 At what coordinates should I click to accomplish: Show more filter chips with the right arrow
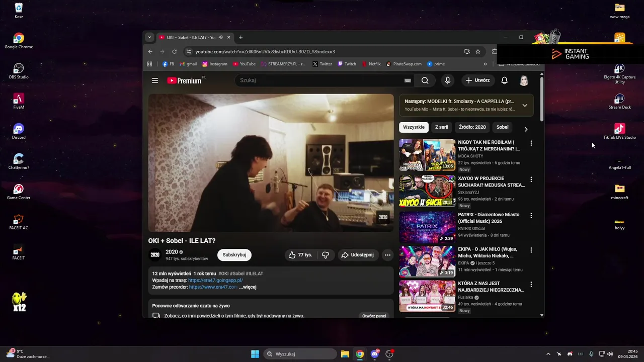pyautogui.click(x=526, y=129)
